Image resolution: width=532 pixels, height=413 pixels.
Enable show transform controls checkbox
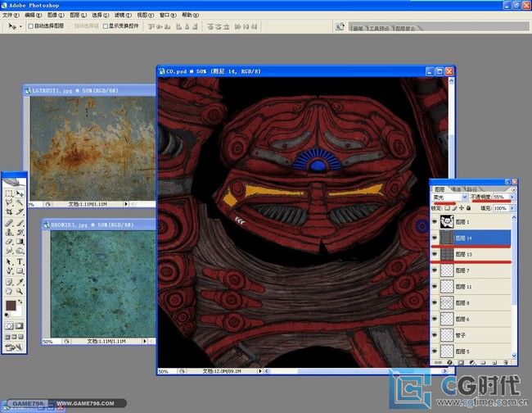[x=106, y=26]
